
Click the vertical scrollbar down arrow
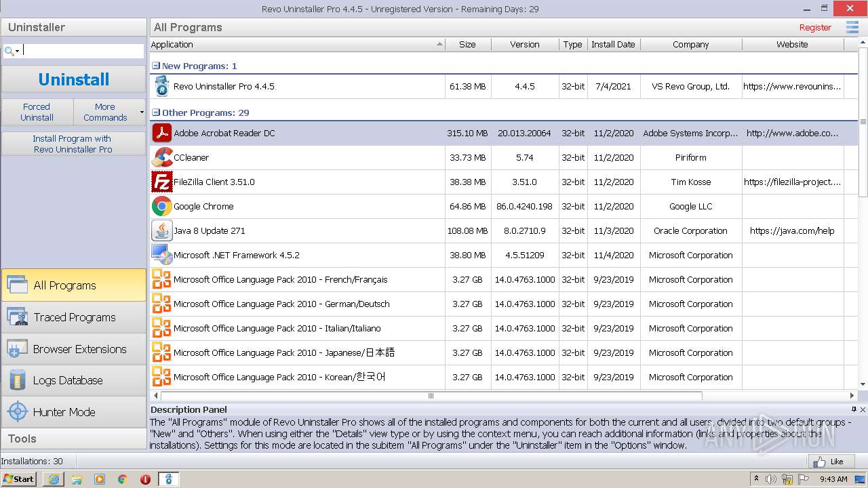[x=863, y=384]
